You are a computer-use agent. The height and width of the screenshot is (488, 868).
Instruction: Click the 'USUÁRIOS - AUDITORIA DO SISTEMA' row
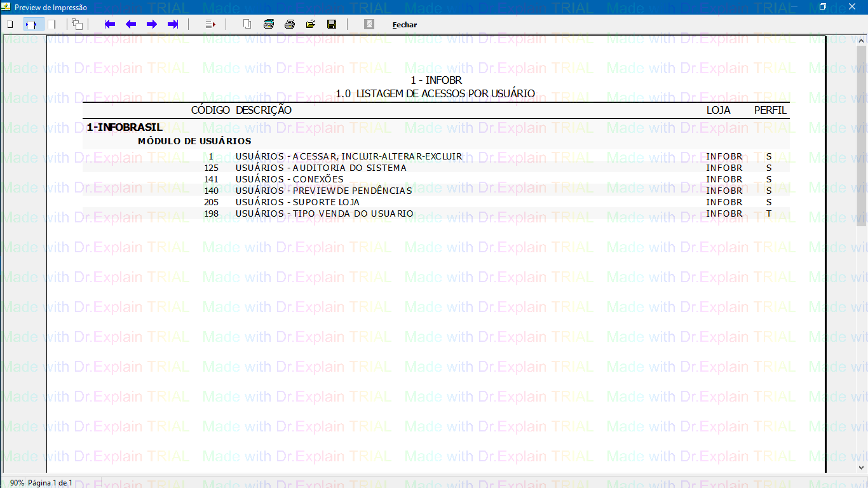321,168
